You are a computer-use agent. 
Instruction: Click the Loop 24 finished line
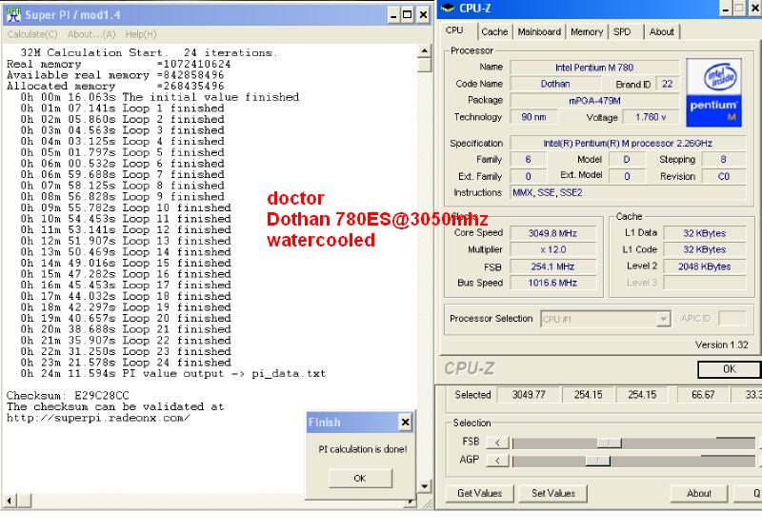[126, 363]
